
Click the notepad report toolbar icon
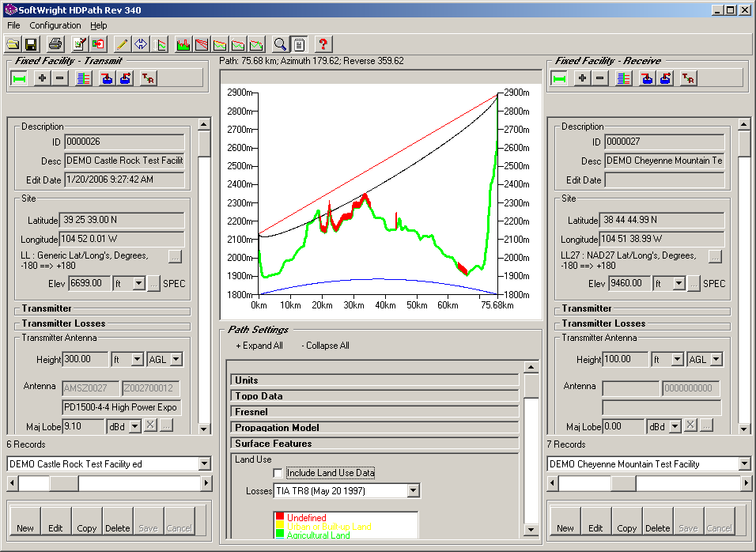click(299, 44)
